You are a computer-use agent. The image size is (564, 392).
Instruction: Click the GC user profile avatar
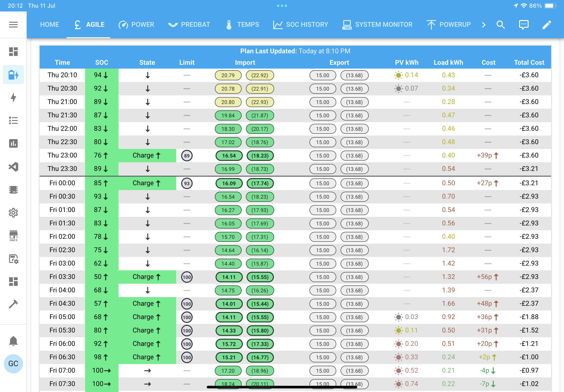click(x=13, y=364)
